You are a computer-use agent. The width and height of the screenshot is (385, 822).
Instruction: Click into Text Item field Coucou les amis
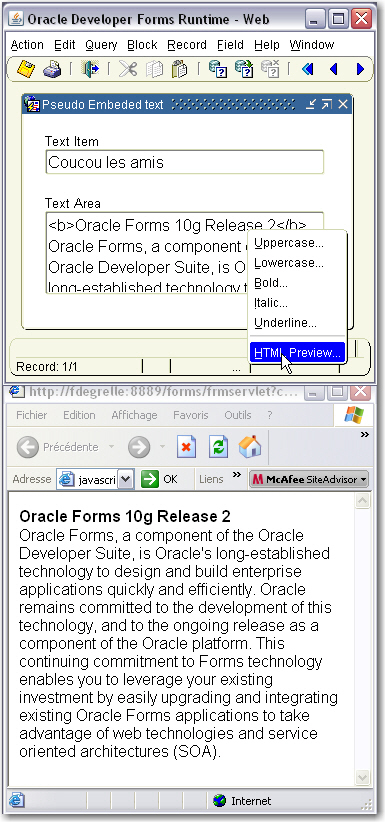[185, 163]
